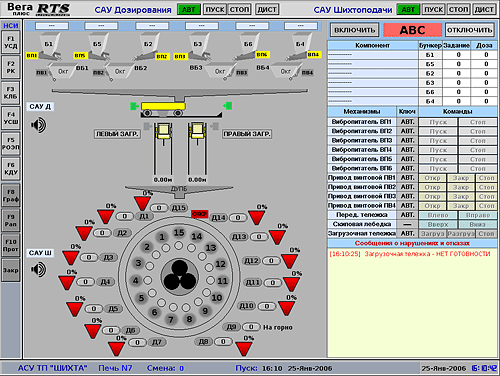This screenshot has width=500, height=376.
Task: Click the red АВС indicator
Action: pyautogui.click(x=413, y=30)
